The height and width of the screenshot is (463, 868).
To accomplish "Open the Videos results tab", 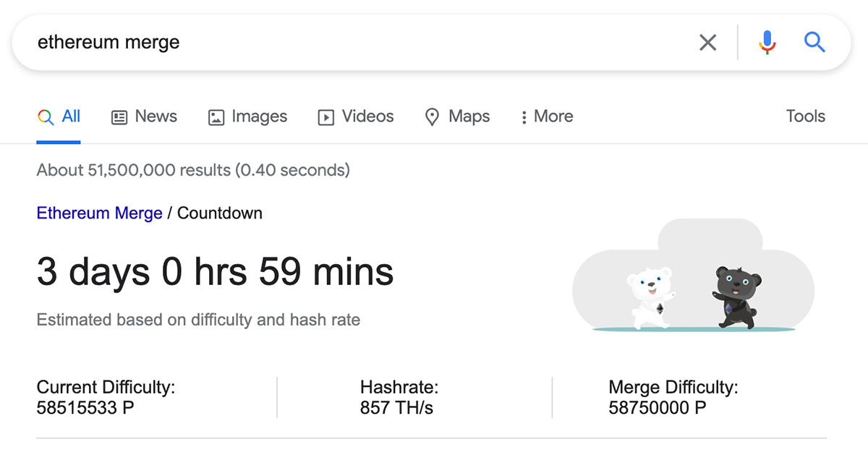I will pyautogui.click(x=356, y=116).
